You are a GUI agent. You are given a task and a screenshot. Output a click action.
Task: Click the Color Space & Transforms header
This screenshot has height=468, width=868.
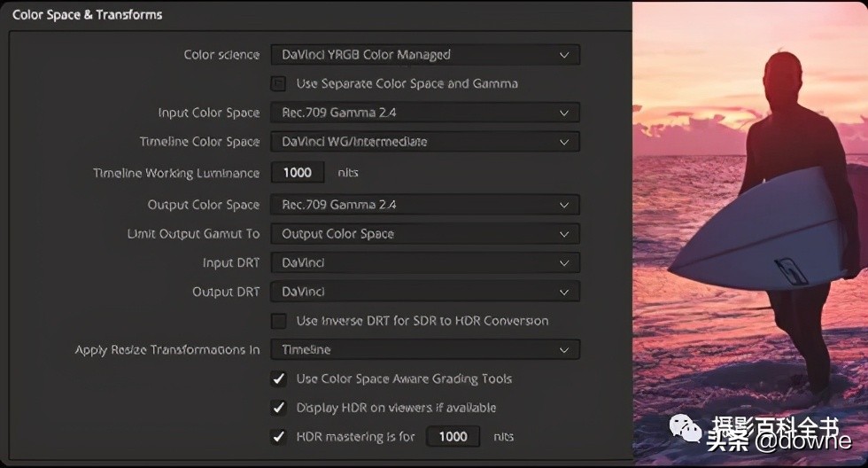(x=87, y=15)
